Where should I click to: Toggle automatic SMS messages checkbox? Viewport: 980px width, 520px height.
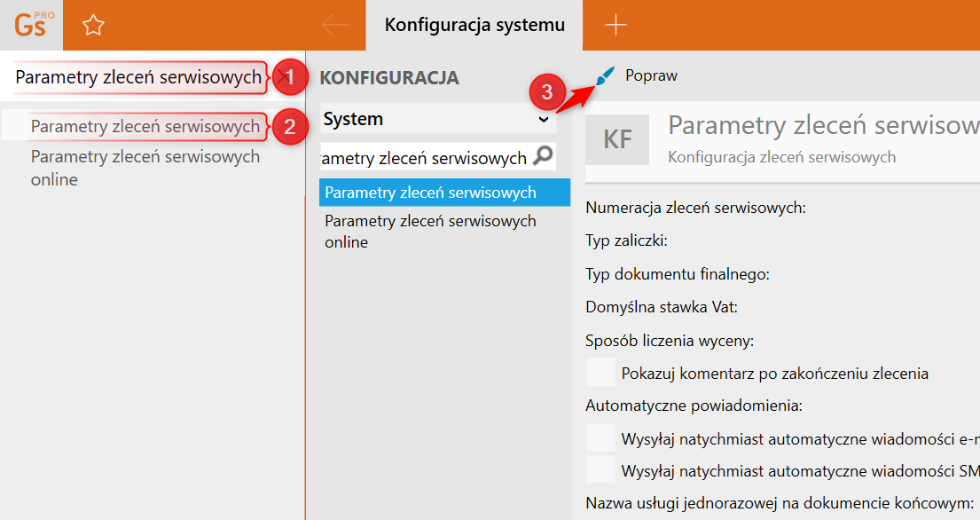(x=600, y=469)
